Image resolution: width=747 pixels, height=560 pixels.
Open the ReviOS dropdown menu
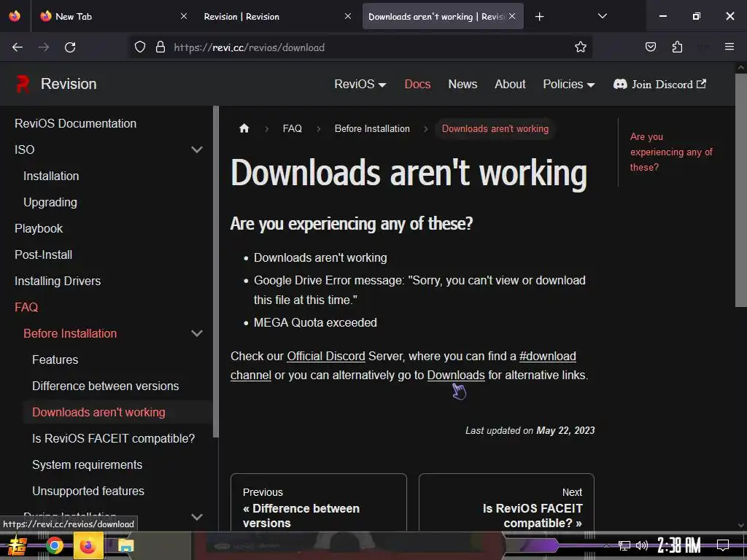point(360,85)
